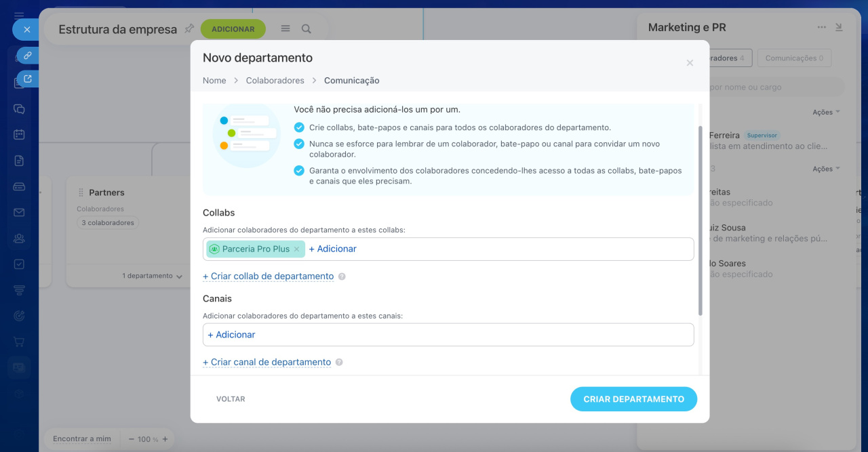Click the Canais Adicionar input field
This screenshot has width=868, height=452.
coord(448,335)
